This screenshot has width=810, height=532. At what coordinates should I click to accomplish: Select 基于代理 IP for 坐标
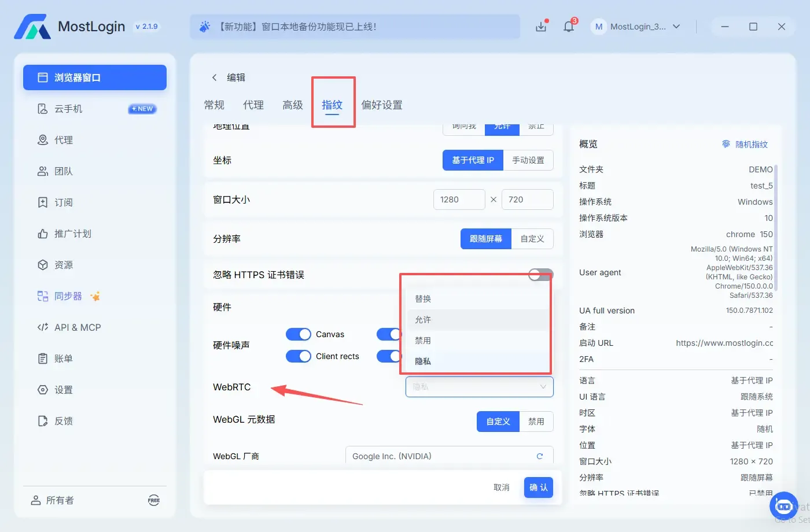pos(473,160)
